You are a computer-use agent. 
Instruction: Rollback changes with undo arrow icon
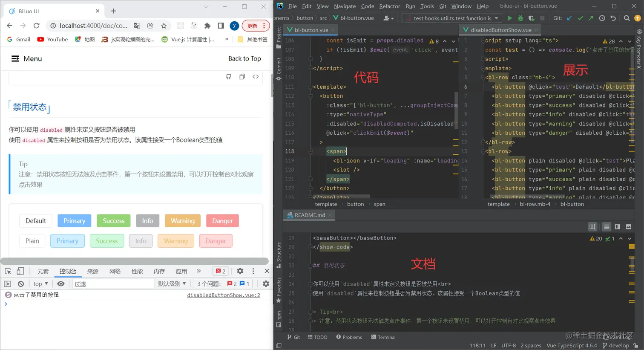(613, 18)
